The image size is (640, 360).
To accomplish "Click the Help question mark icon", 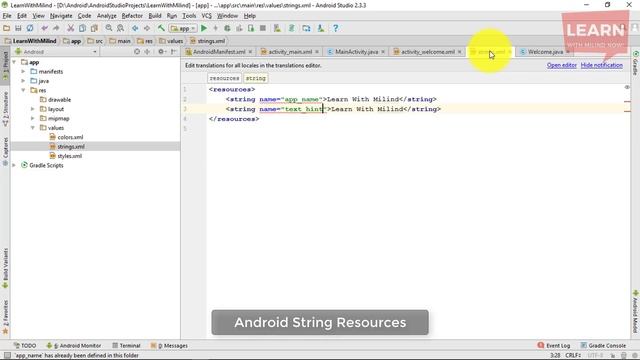I will pyautogui.click(x=336, y=28).
